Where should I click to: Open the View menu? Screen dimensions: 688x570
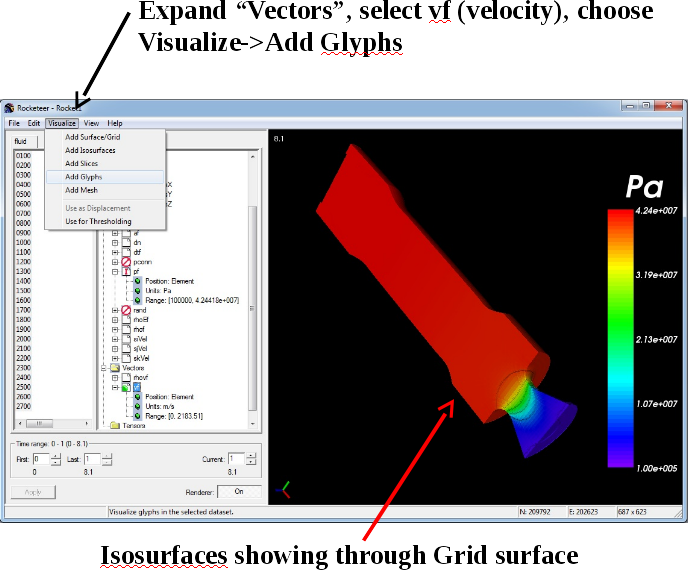(x=91, y=123)
